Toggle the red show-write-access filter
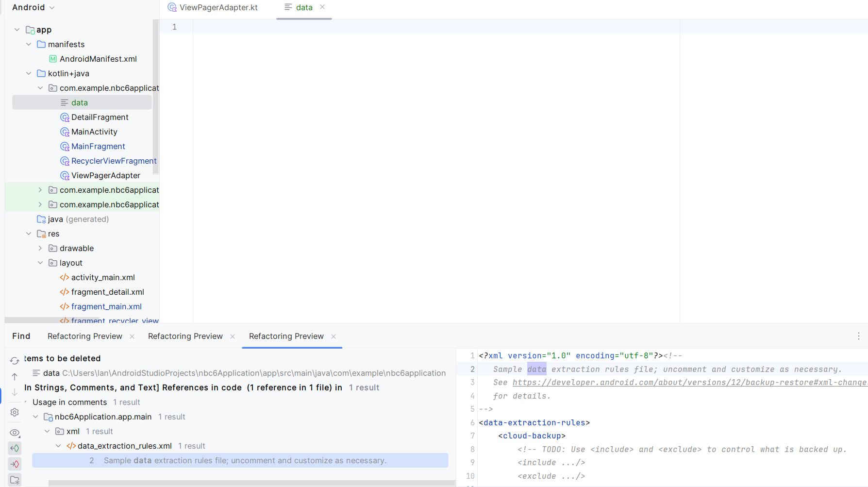The width and height of the screenshot is (868, 487). coord(15,464)
